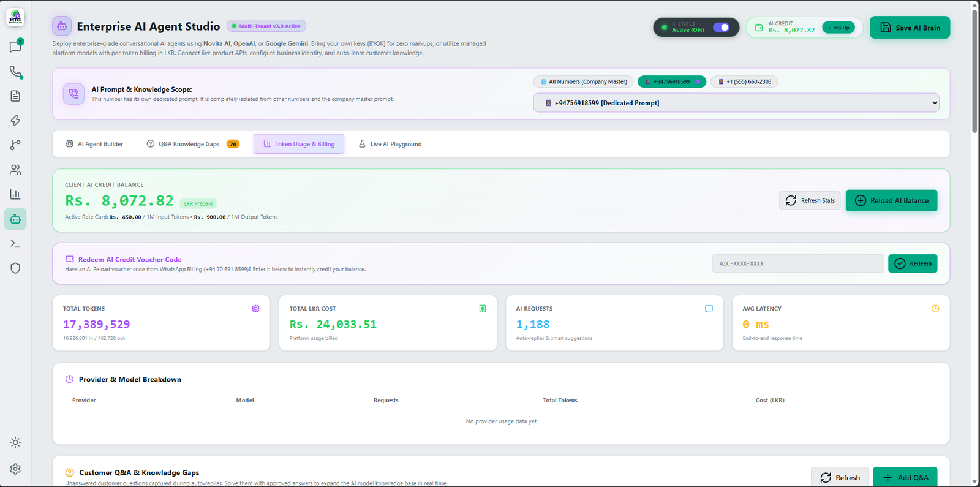Switch to Token Usage & Billing tab
This screenshot has height=487, width=980.
click(299, 144)
